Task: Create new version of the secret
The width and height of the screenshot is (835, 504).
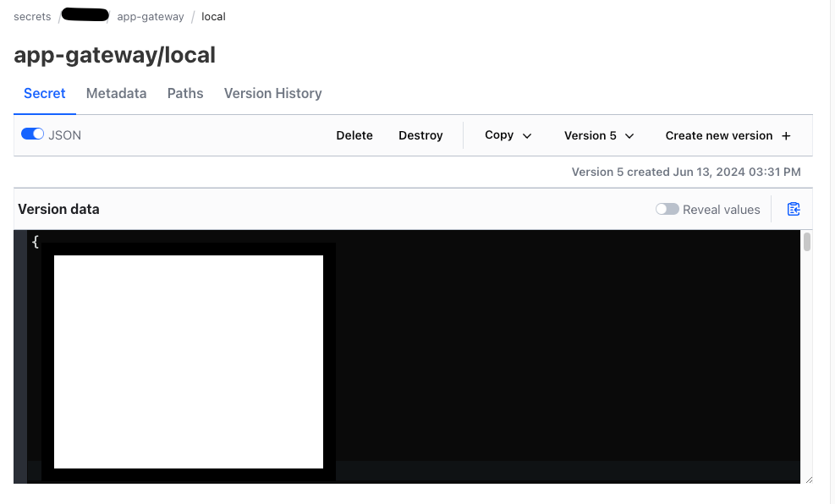Action: [728, 135]
